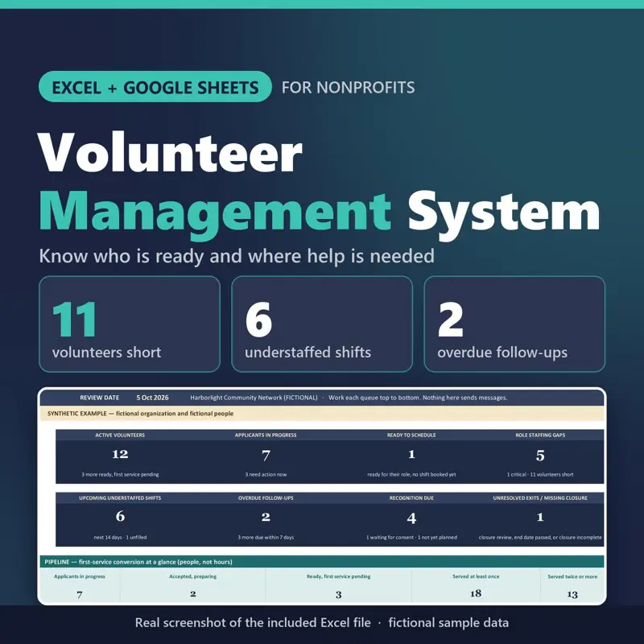Click the FOR NONPROFITS label
The height and width of the screenshot is (644, 644).
pos(349,88)
